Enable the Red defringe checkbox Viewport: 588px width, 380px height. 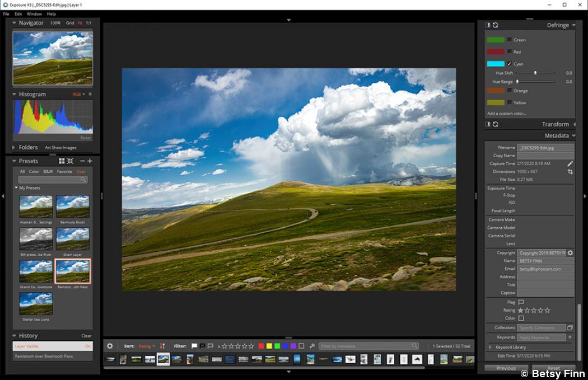(x=510, y=51)
